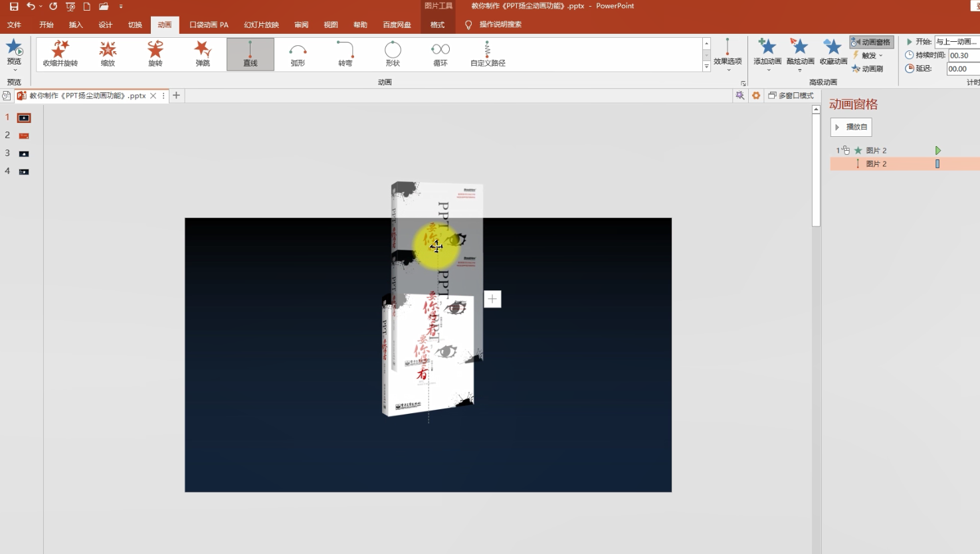The image size is (980, 554).
Task: Select the highlighted 图片 2 path entry
Action: (905, 163)
